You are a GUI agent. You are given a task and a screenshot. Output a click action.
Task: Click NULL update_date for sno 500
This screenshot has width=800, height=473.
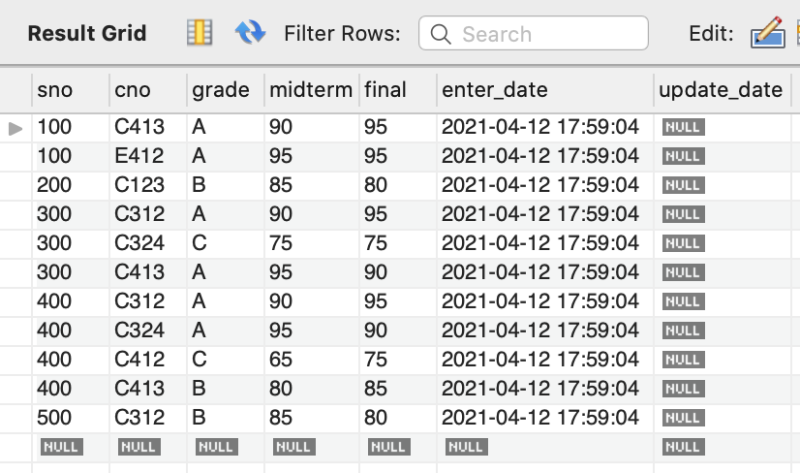coord(683,418)
